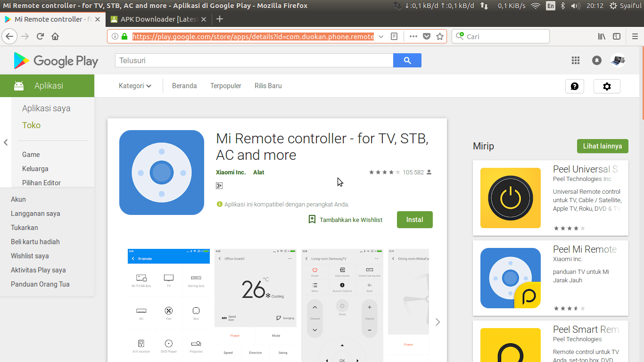
Task: Click the Firefox Cari search box
Action: click(501, 36)
